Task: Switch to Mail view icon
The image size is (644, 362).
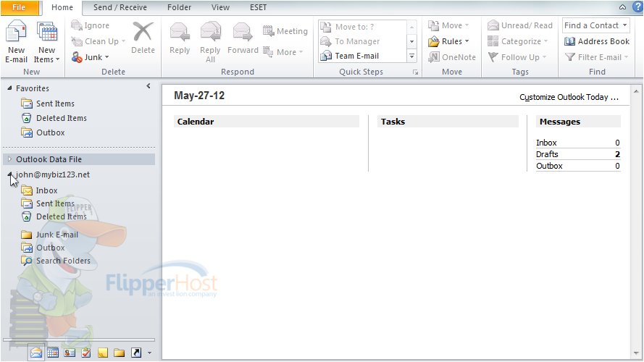Action: point(36,353)
